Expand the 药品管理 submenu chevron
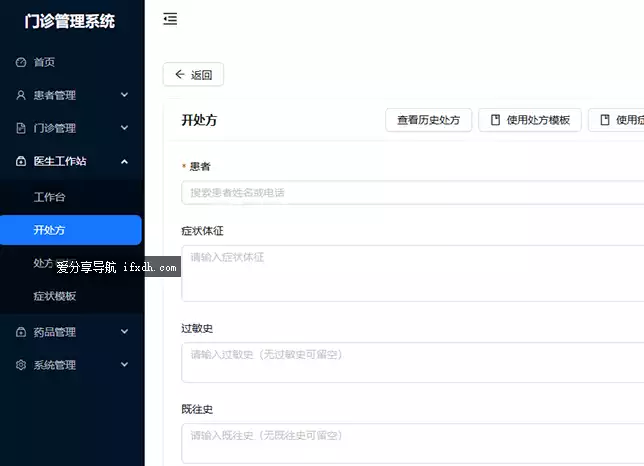This screenshot has width=644, height=466. tap(124, 331)
